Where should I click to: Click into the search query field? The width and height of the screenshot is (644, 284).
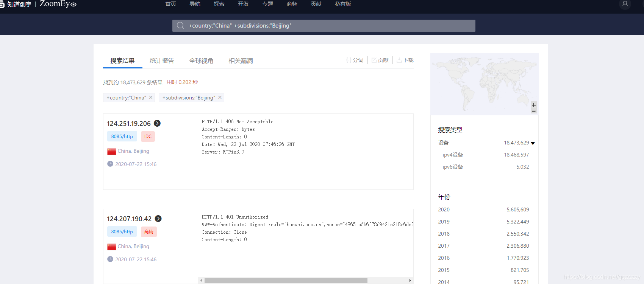pyautogui.click(x=324, y=26)
